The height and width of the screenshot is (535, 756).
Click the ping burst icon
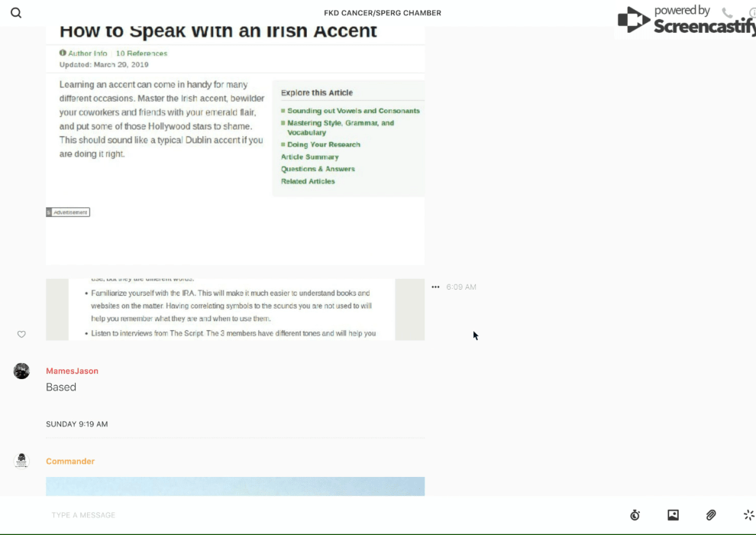748,515
